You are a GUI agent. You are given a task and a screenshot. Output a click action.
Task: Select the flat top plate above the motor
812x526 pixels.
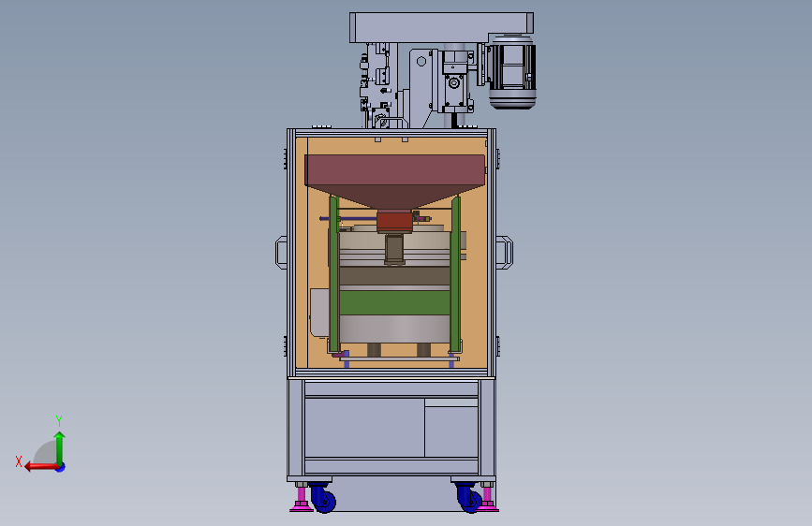441,27
